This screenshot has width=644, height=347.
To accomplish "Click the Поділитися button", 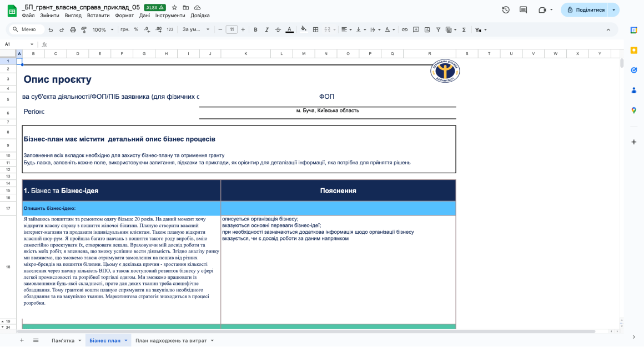I will (586, 10).
